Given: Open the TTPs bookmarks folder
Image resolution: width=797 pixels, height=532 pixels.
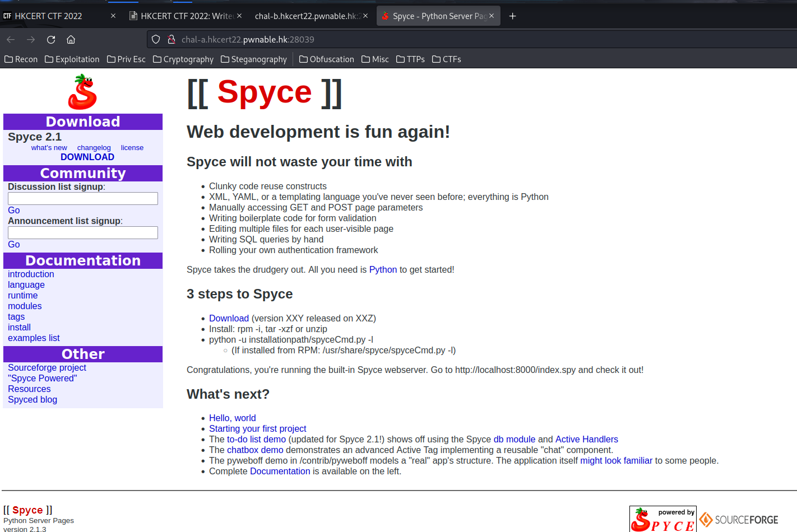Looking at the screenshot, I should [x=410, y=59].
